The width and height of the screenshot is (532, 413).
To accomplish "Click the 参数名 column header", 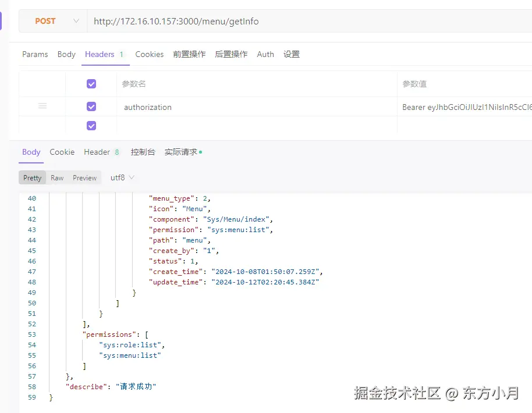I will [134, 84].
